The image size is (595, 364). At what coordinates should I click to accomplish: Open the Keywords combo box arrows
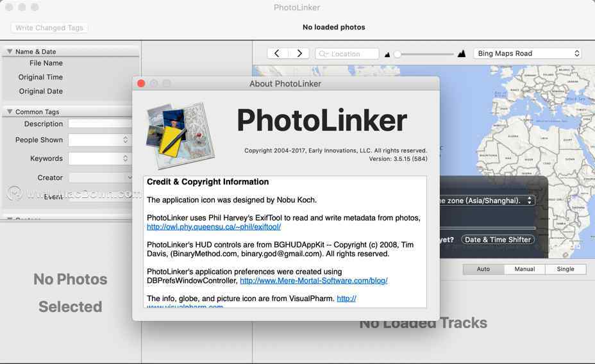(126, 158)
